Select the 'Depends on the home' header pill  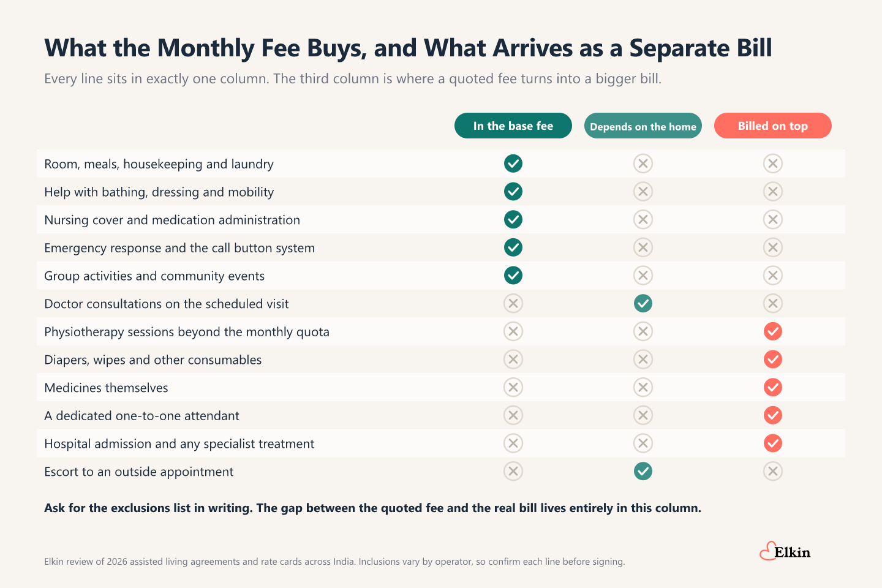(x=643, y=126)
